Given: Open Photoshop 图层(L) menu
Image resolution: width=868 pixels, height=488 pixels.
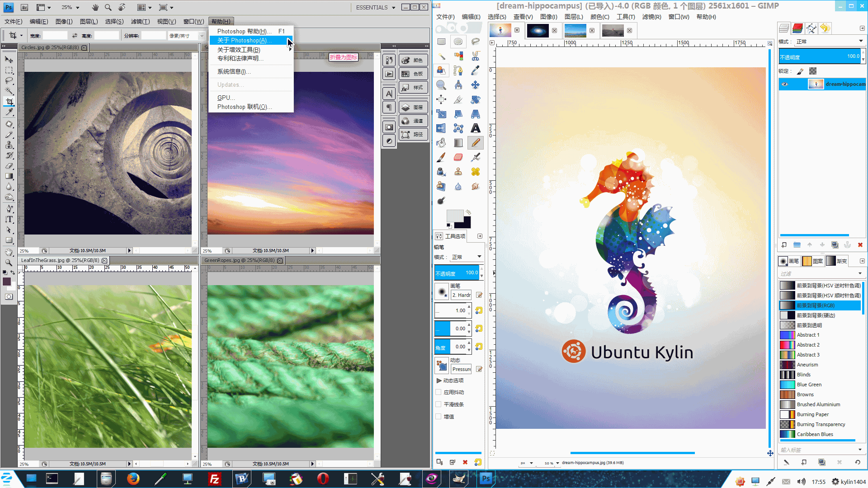Looking at the screenshot, I should pyautogui.click(x=89, y=21).
